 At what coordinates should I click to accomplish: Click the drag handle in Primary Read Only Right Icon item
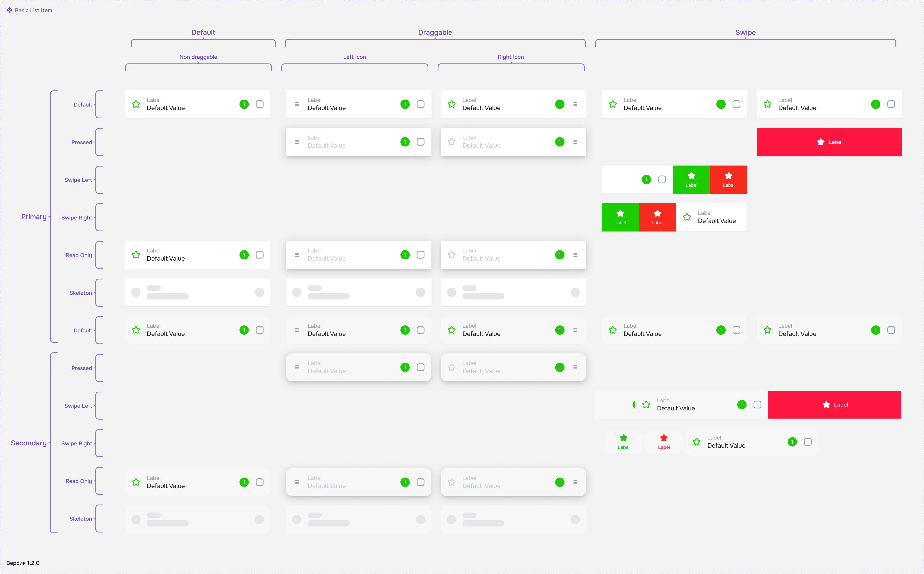[x=575, y=255]
